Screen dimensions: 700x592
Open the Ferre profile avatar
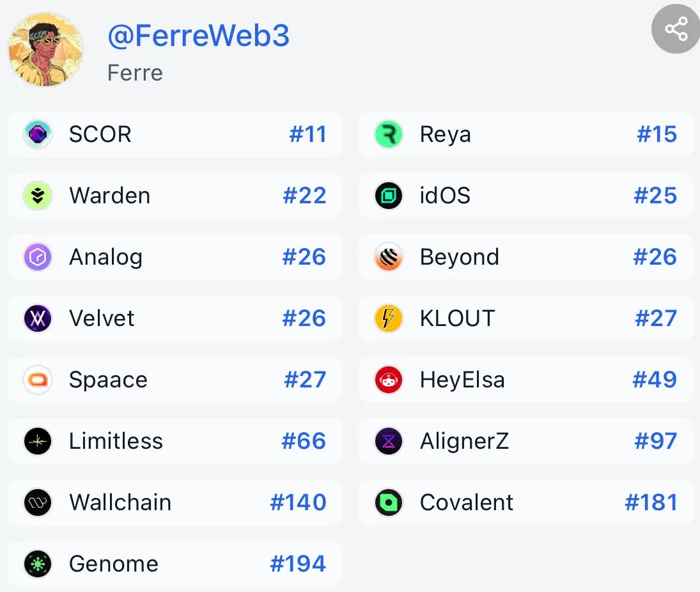click(45, 49)
